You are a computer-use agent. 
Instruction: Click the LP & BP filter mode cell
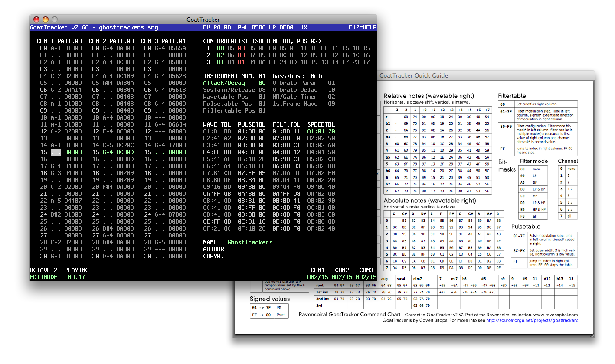[x=539, y=189]
